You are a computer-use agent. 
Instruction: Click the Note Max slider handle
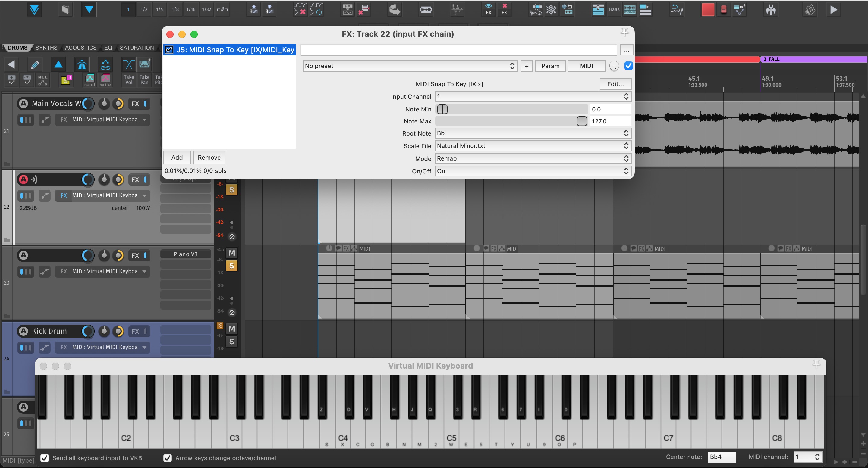pyautogui.click(x=582, y=121)
